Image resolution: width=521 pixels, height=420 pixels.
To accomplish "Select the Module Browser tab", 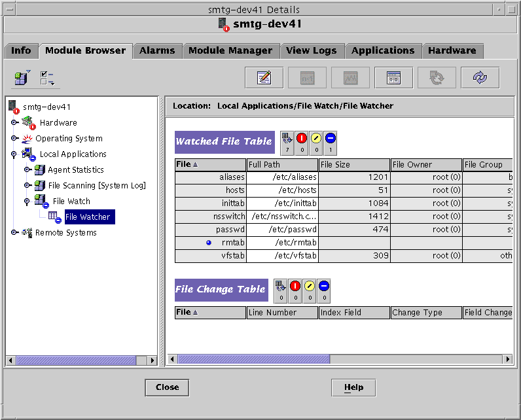I will click(86, 51).
